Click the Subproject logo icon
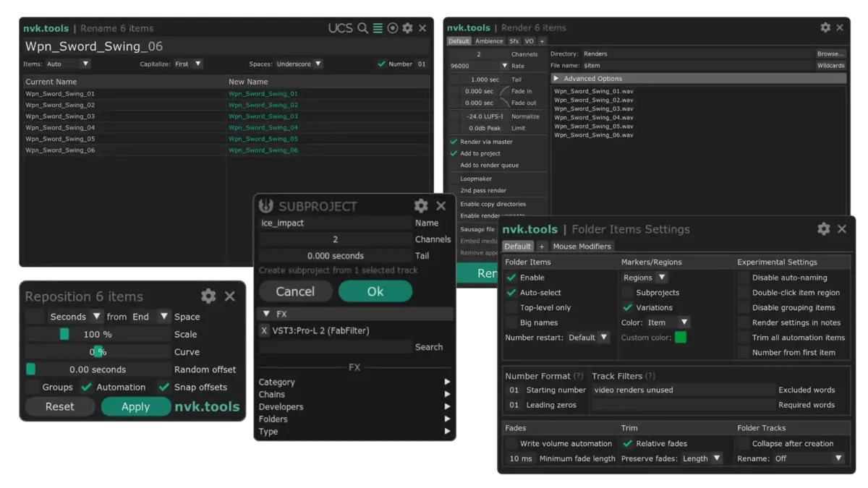Image resolution: width=868 pixels, height=488 pixels. pos(266,206)
